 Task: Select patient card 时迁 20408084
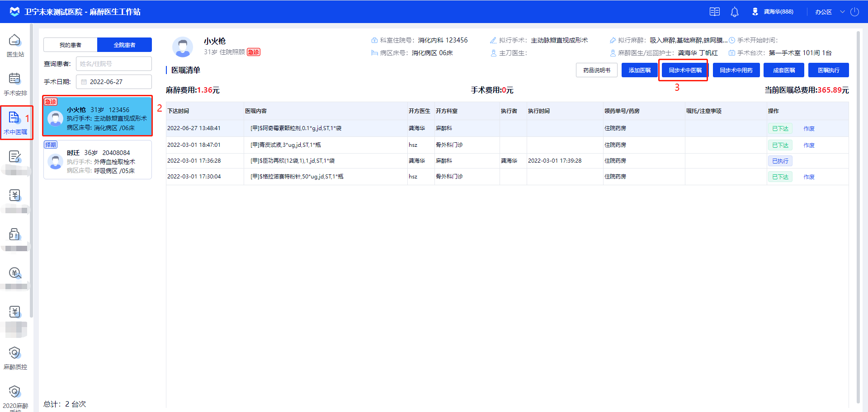98,160
